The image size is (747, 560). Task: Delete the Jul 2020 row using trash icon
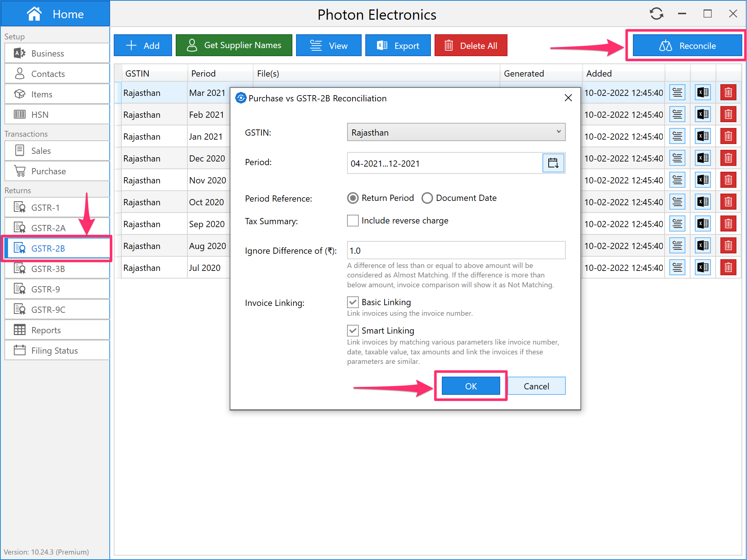[x=728, y=268]
